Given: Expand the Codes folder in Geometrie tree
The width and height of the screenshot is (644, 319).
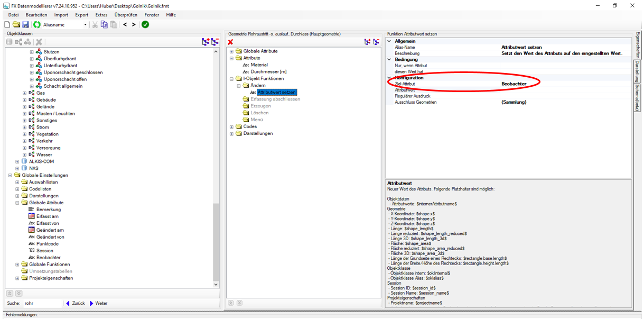Looking at the screenshot, I should tap(231, 127).
